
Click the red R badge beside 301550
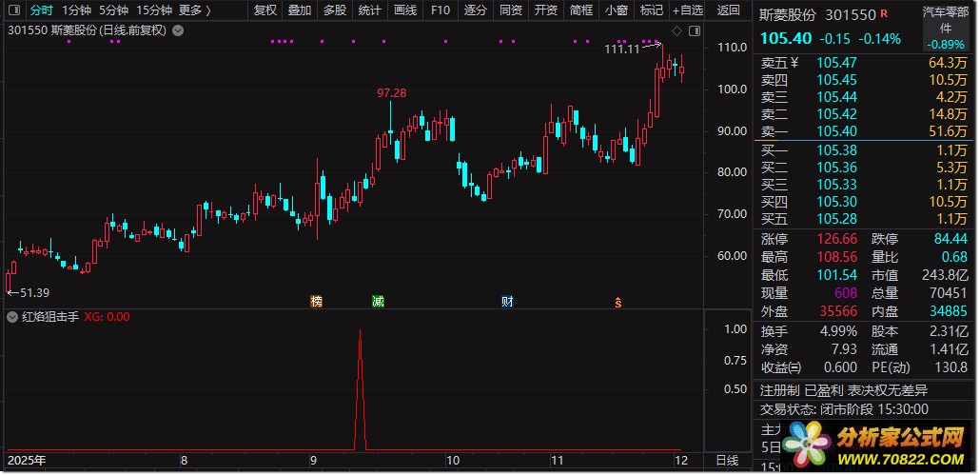pos(884,13)
